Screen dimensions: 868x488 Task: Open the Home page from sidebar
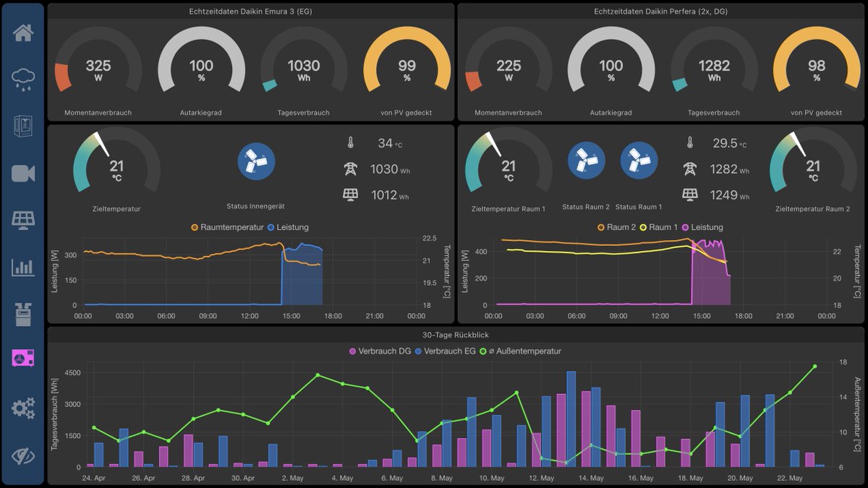point(23,33)
